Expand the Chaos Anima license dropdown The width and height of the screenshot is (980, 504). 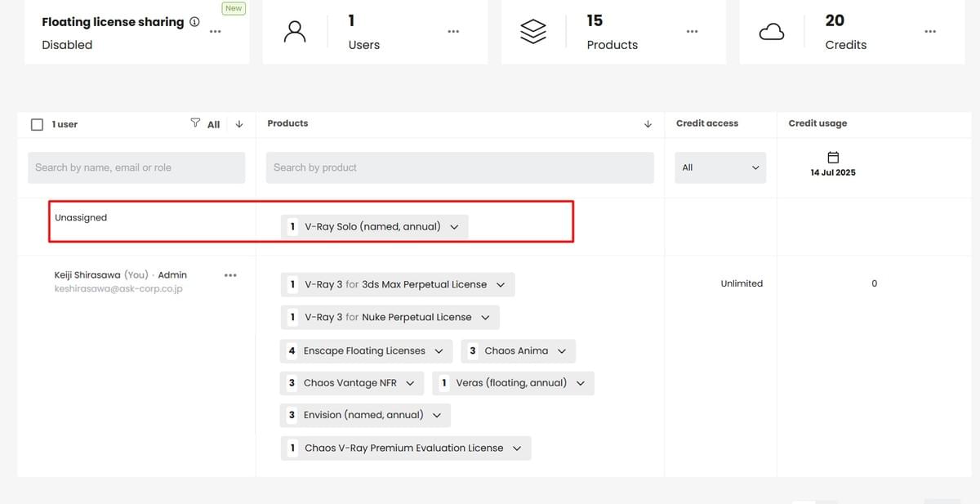pyautogui.click(x=562, y=351)
